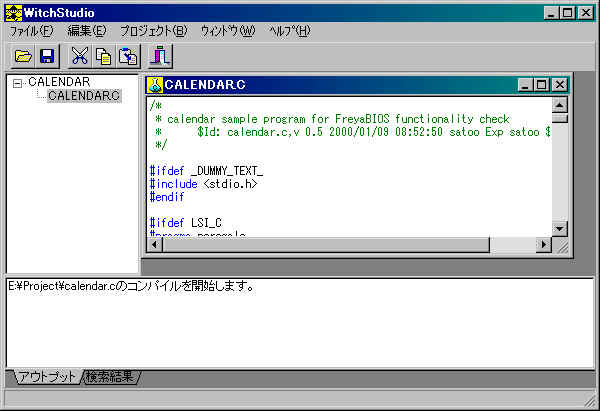Viewport: 600px width, 411px height.
Task: Maximize the CALENDAR.C editor window
Action: click(541, 85)
